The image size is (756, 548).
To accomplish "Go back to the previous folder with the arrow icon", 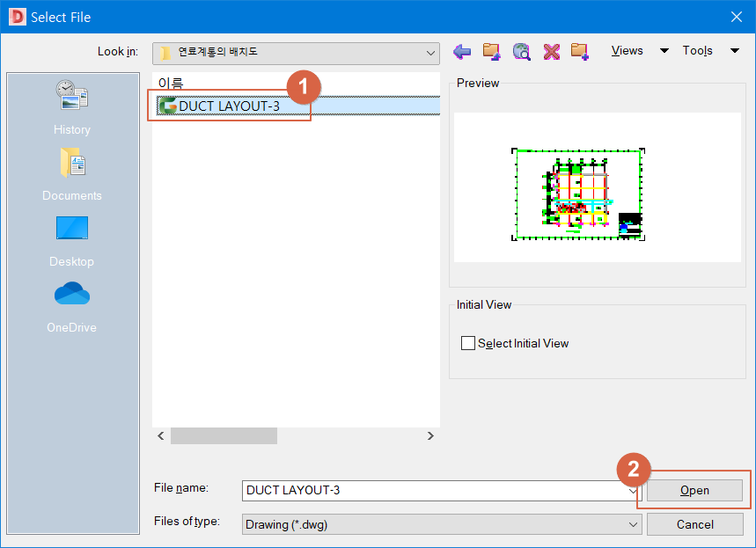I will tap(462, 51).
